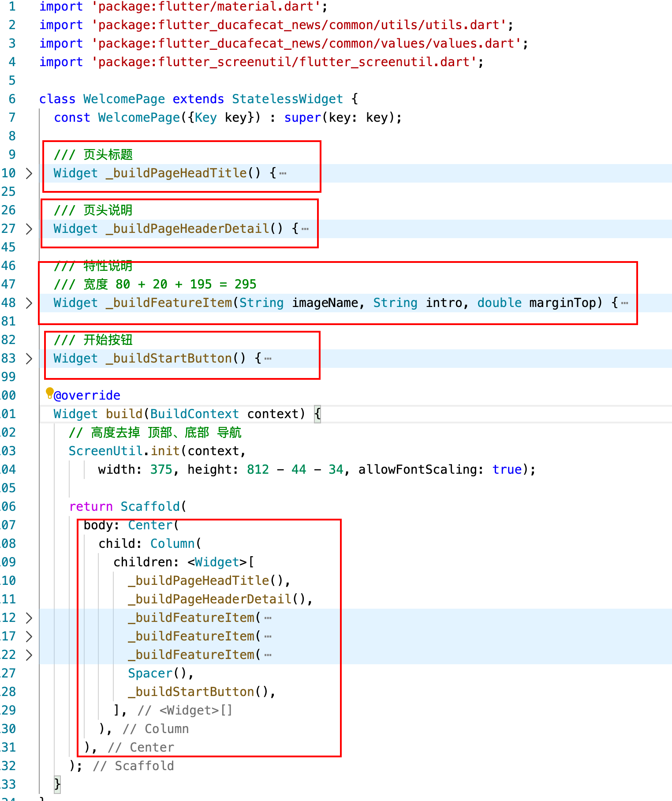Click the comment '/// 页头说明'
Image resolution: width=672 pixels, height=801 pixels.
click(x=93, y=210)
